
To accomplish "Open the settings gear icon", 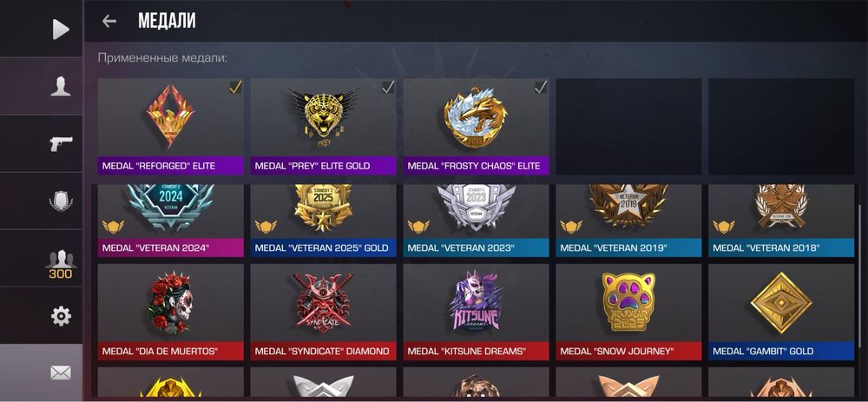I will click(61, 316).
